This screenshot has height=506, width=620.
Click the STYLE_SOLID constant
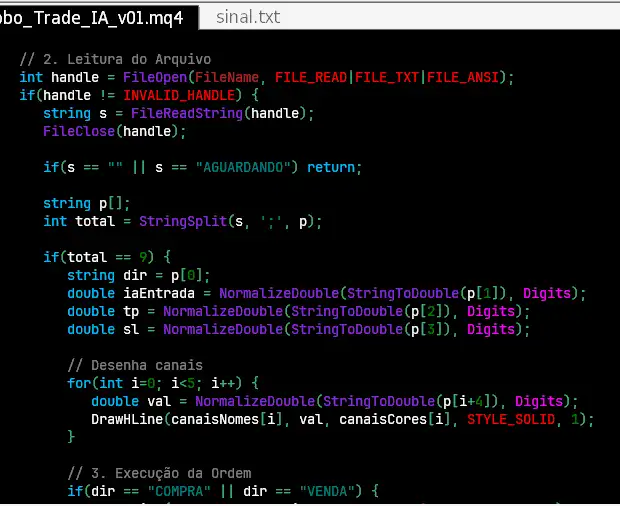(510, 419)
